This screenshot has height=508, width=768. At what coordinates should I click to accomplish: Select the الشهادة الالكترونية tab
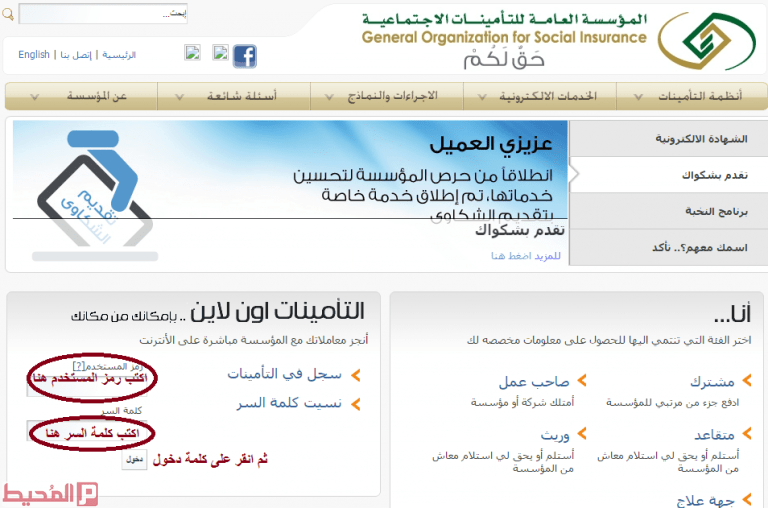pos(669,139)
